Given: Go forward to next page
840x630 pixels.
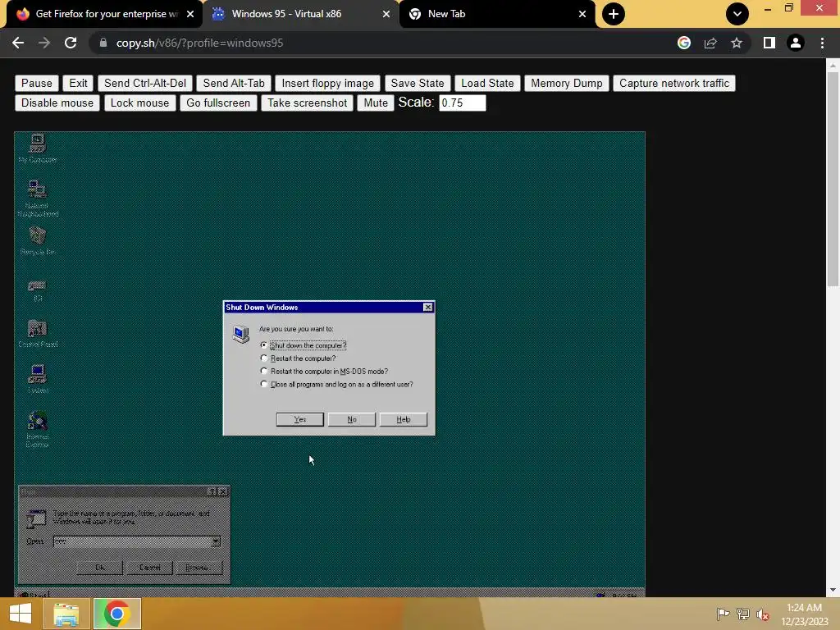Looking at the screenshot, I should click(x=44, y=43).
